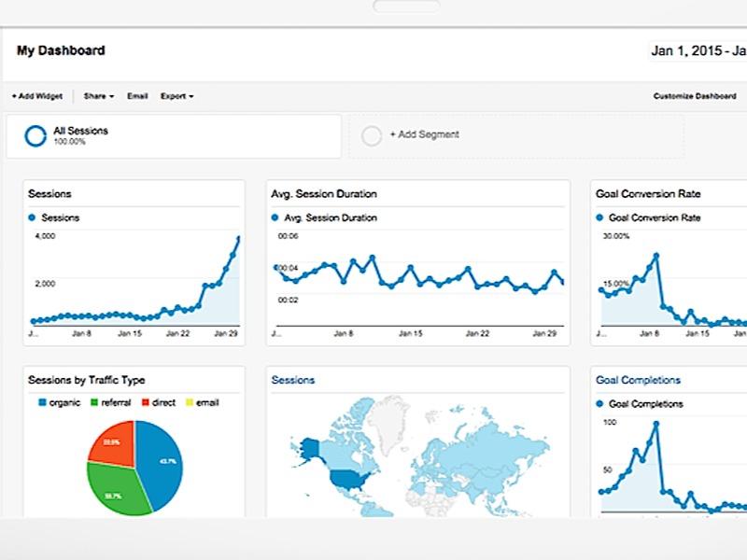Click Jan 22 label on Avg. Session Duration chart
The image size is (747, 560).
(477, 333)
